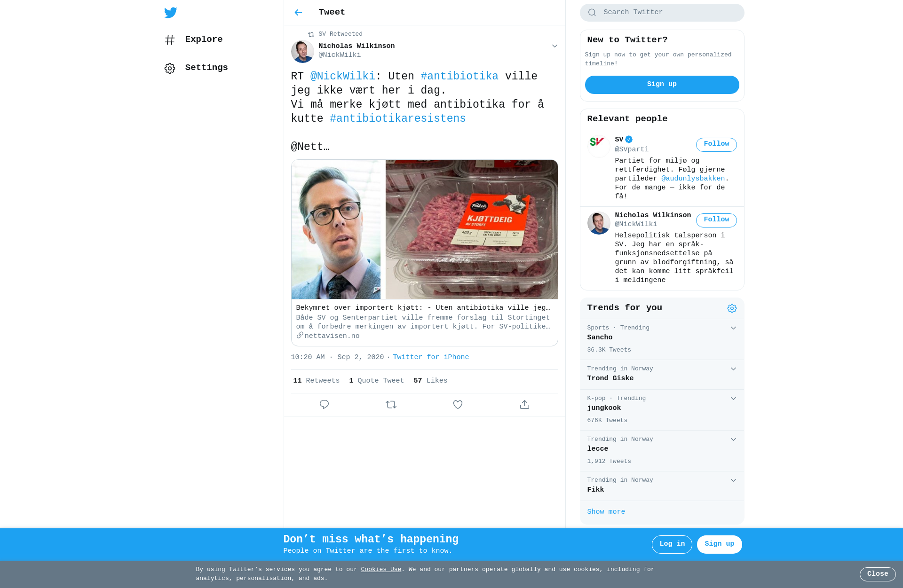Screen dimensions: 903x588
Task: Reply to the tweet via comment icon
Action: tap(324, 405)
